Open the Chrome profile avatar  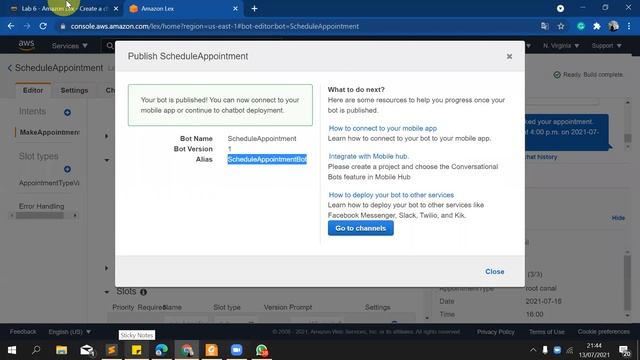[x=613, y=26]
